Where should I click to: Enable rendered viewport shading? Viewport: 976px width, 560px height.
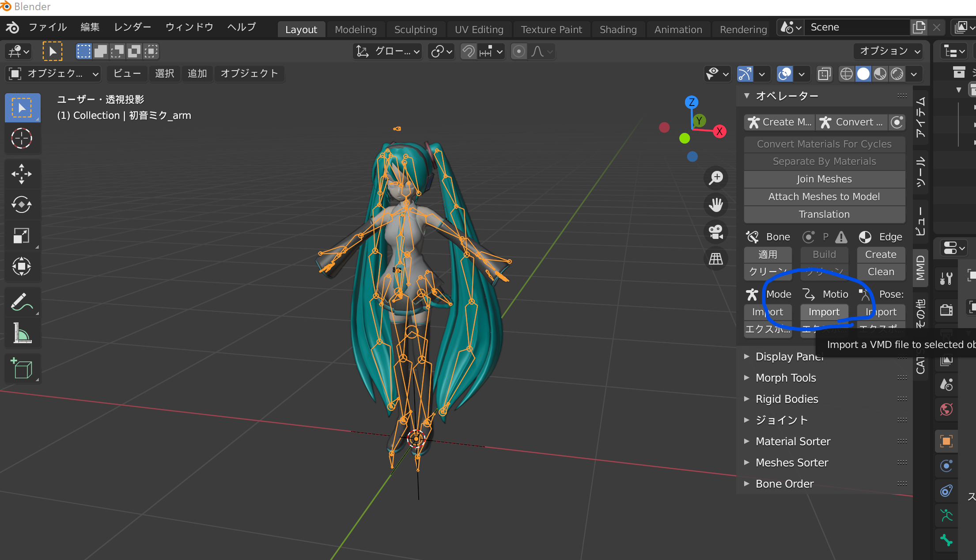pyautogui.click(x=897, y=74)
